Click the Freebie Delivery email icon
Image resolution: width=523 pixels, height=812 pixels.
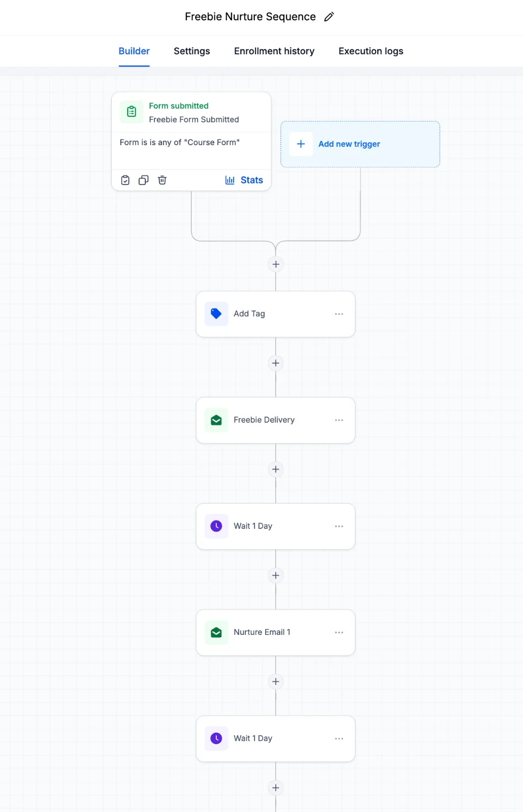click(x=216, y=420)
